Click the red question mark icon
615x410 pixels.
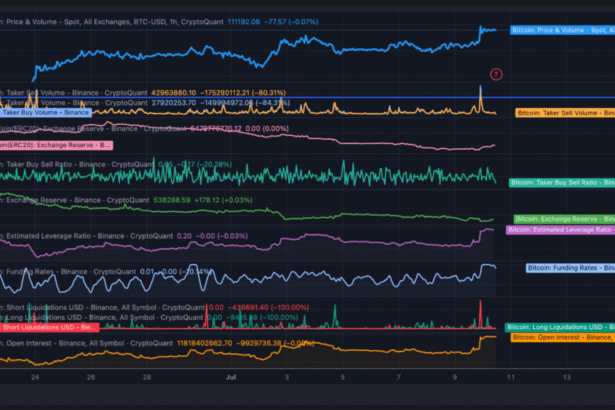point(496,74)
